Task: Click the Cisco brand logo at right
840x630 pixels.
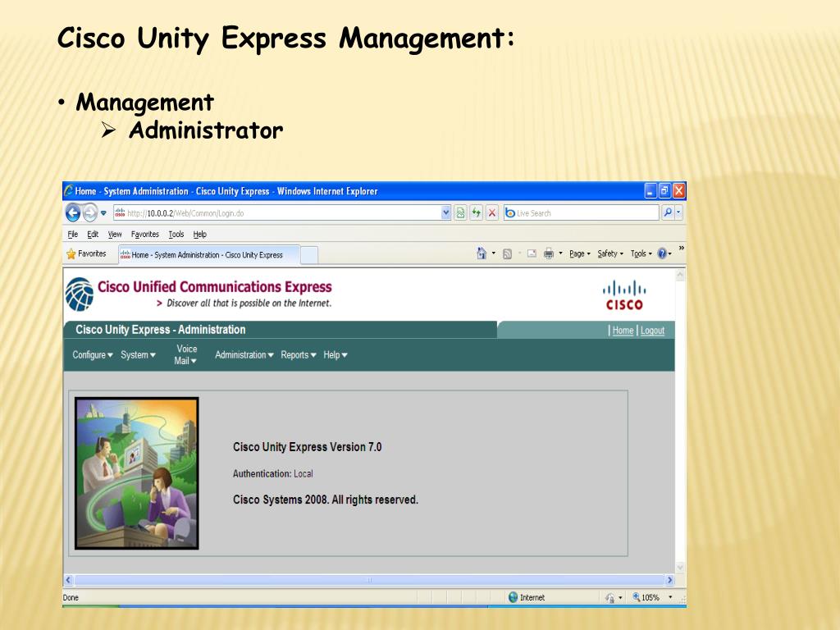Action: pyautogui.click(x=624, y=295)
